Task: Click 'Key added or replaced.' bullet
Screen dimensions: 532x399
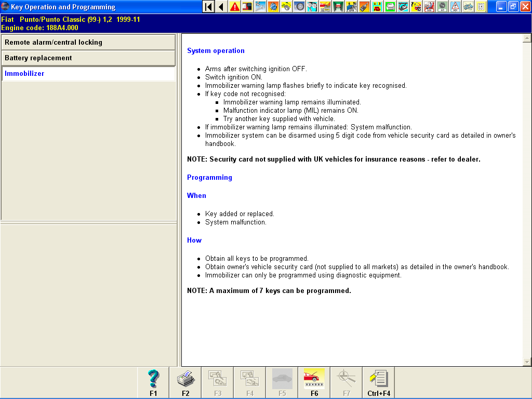Action: (x=240, y=214)
